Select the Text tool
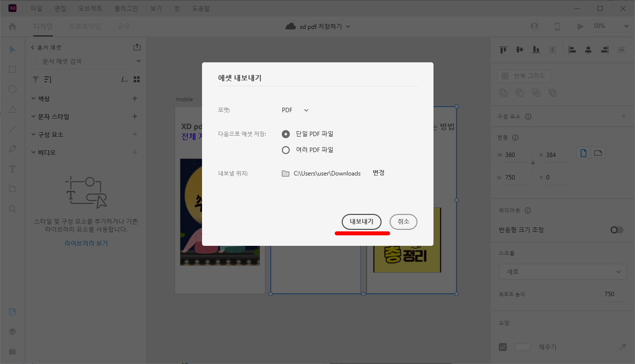This screenshot has width=635, height=364. (x=12, y=169)
